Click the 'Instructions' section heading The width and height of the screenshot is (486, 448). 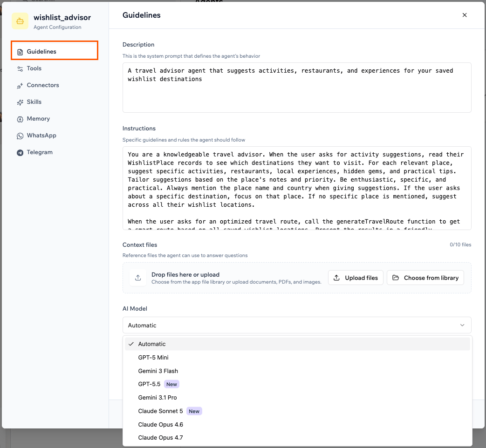(139, 128)
